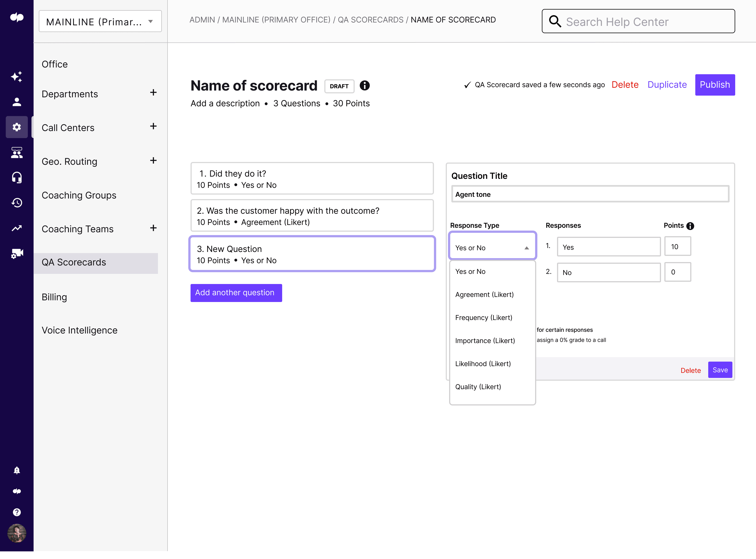The height and width of the screenshot is (559, 756).
Task: Open the notifications bell icon
Action: [x=17, y=470]
